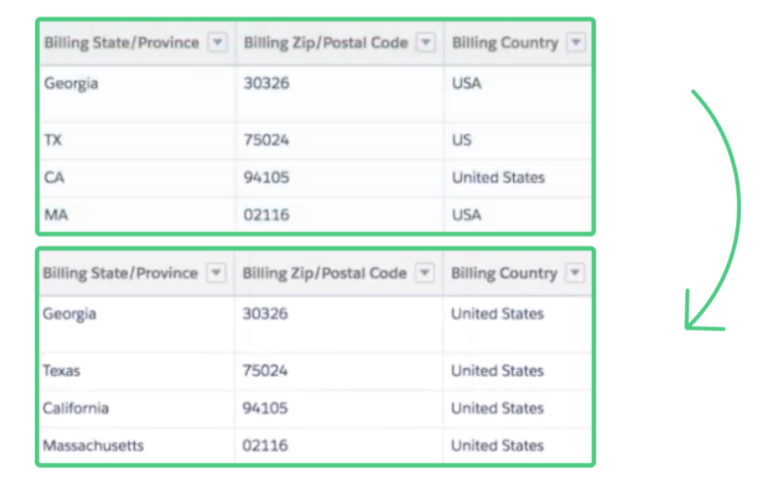This screenshot has height=495, width=762.
Task: Click zip code 02116 in top table
Action: 266,215
